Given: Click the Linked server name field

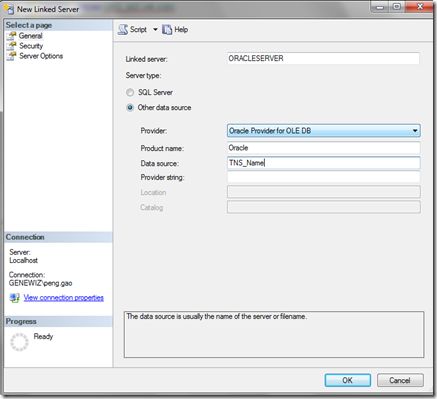Looking at the screenshot, I should click(323, 58).
